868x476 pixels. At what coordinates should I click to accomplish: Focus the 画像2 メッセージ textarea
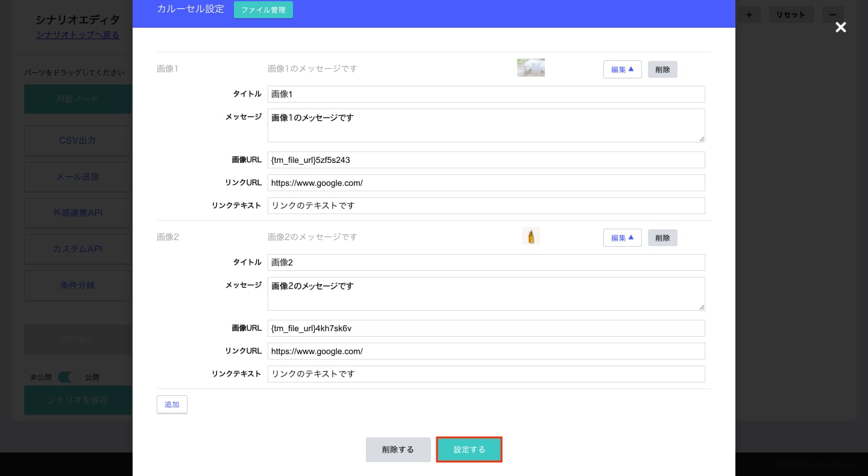tap(486, 294)
